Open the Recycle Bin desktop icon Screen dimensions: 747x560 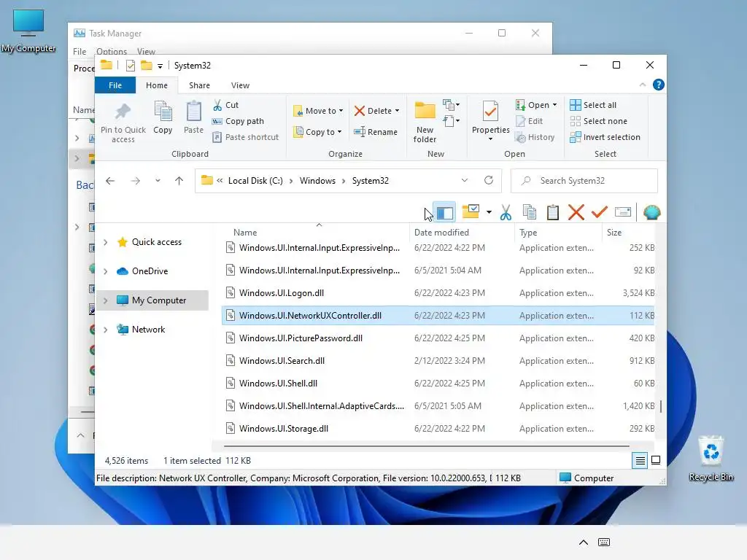(711, 459)
